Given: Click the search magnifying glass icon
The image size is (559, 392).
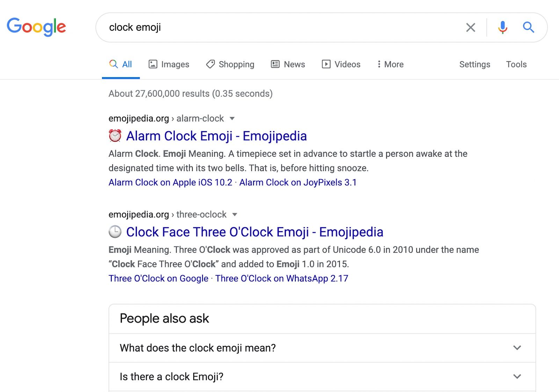Looking at the screenshot, I should click(x=528, y=27).
